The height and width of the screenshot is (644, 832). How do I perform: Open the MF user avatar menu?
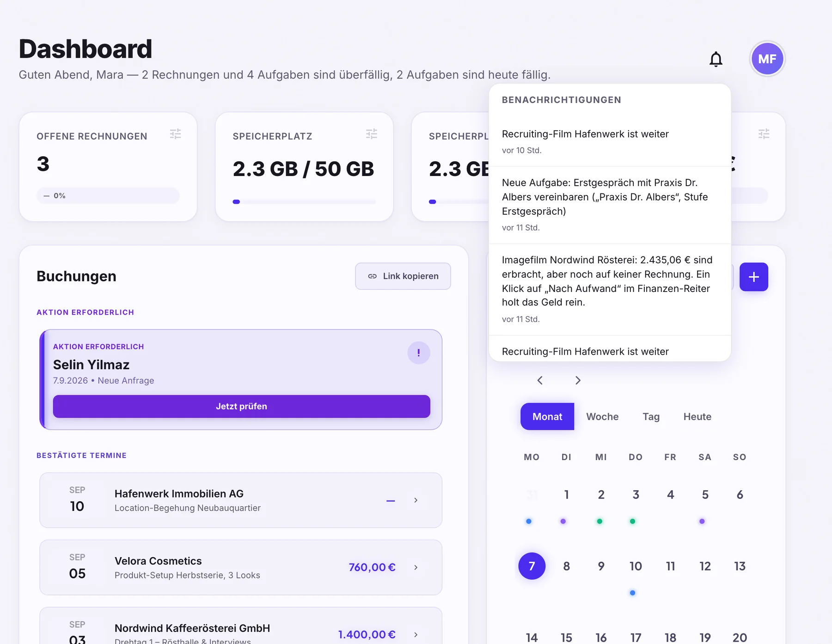click(x=767, y=59)
